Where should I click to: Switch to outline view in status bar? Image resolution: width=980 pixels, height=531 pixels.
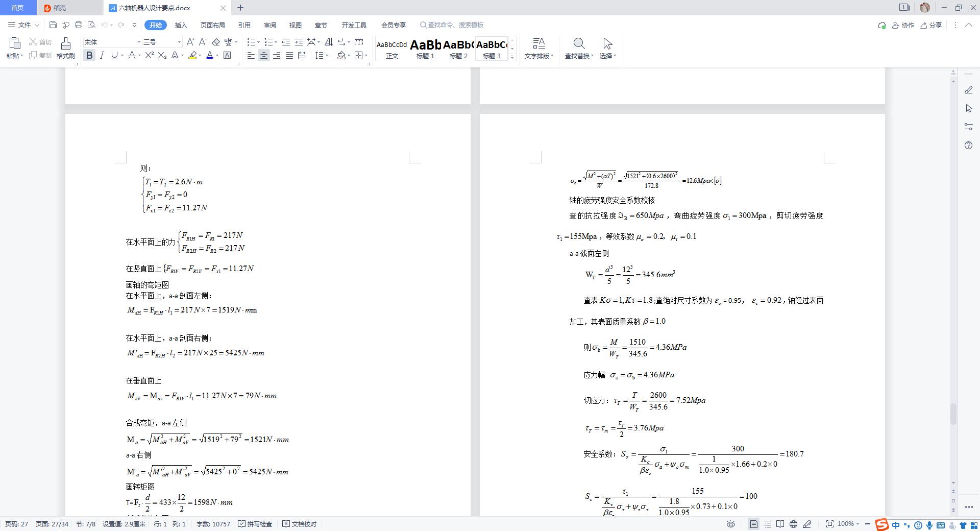coord(767,524)
